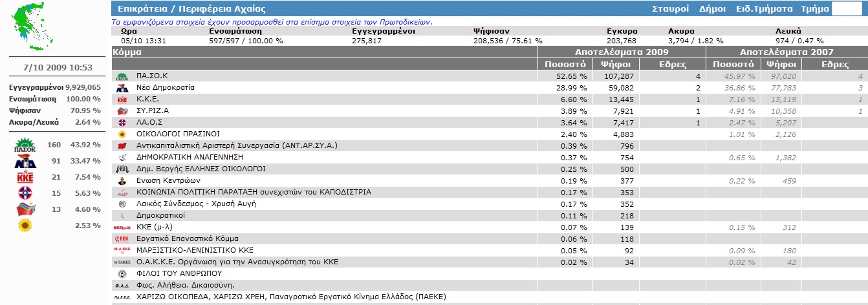Click the icon beside Ενωση Κεντρώων
Screen dimensions: 868x305
[122, 181]
